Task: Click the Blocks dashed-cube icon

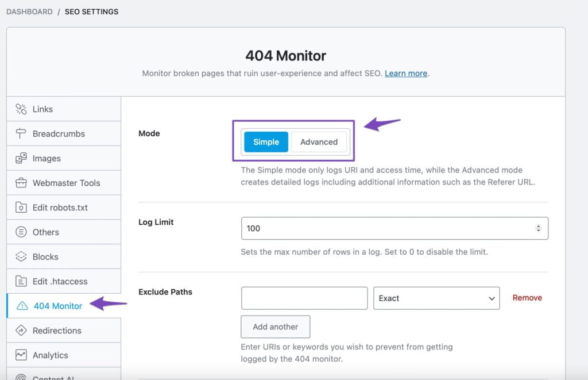Action: [21, 256]
